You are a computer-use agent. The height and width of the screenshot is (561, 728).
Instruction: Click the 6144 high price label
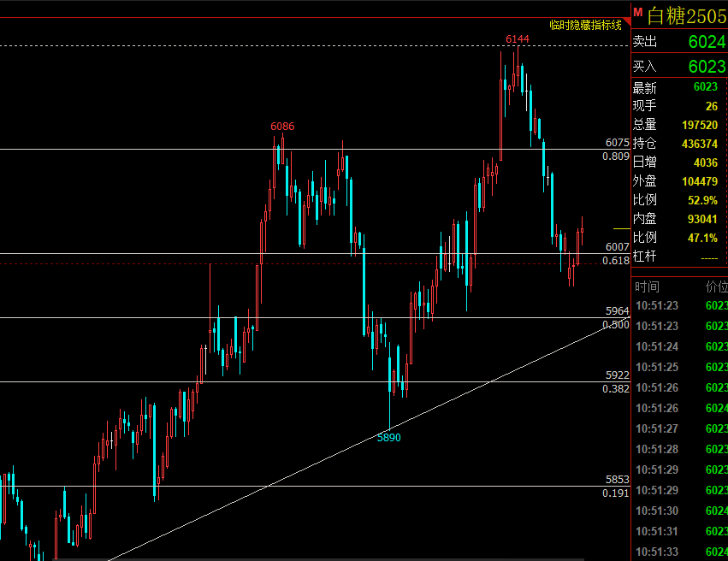517,39
